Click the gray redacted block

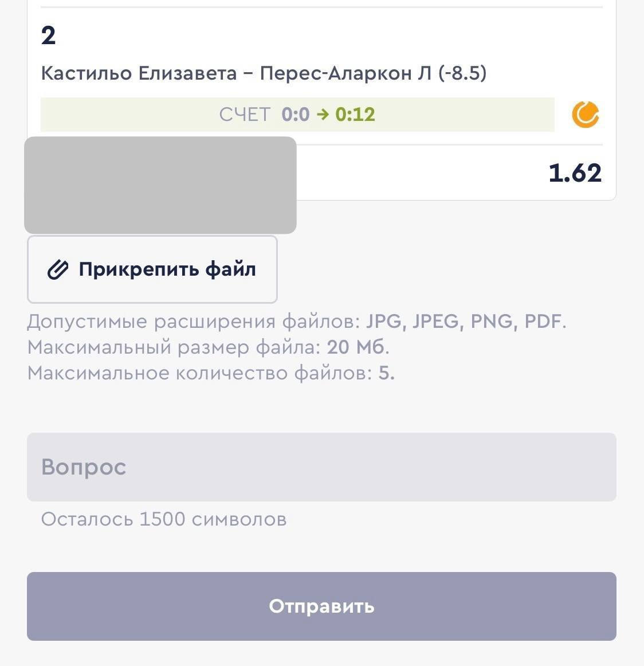[x=160, y=185]
